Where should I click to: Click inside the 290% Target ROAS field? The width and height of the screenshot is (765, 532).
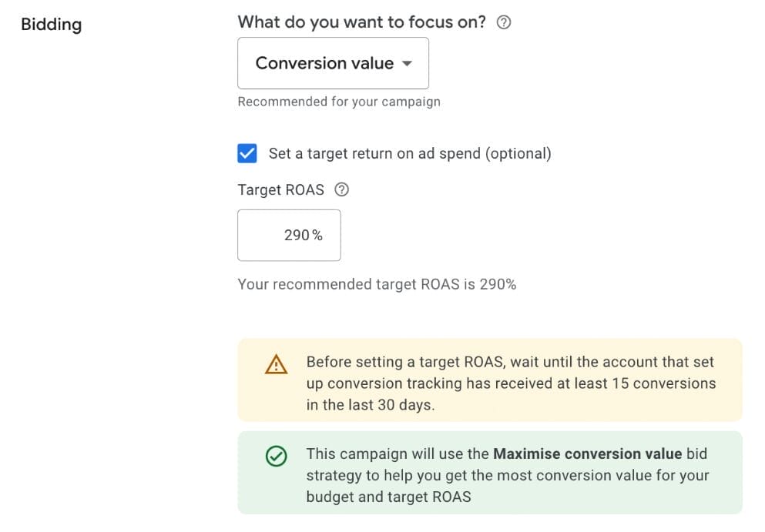tap(289, 235)
